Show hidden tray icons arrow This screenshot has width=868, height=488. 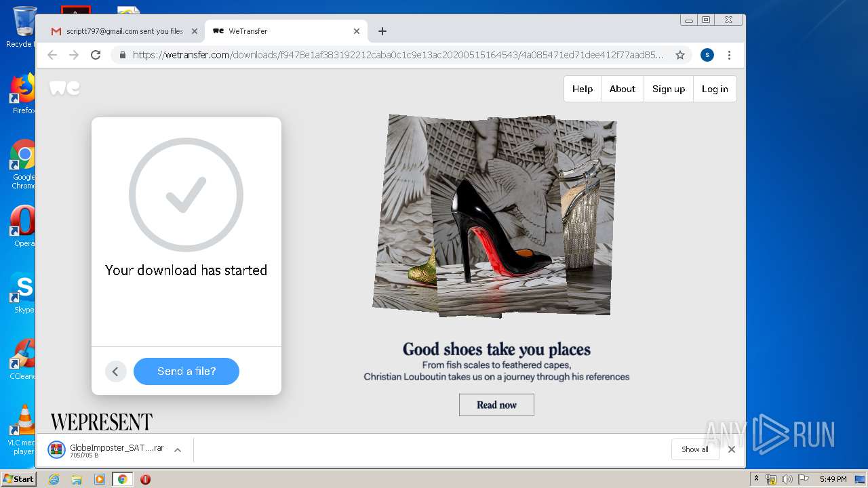point(756,479)
